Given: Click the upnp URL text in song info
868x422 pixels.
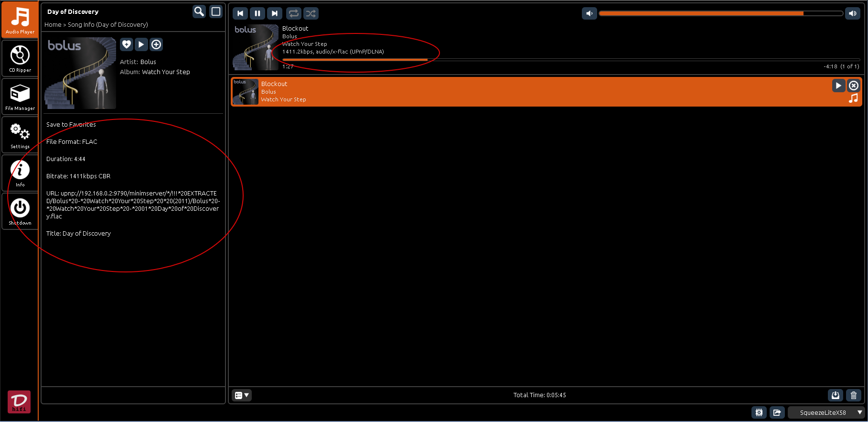Looking at the screenshot, I should coord(133,205).
